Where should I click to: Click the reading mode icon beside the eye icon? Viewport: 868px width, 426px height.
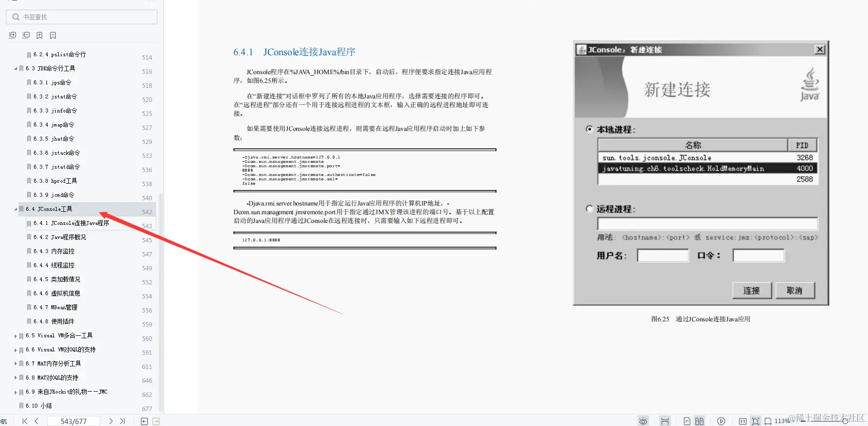(x=665, y=421)
